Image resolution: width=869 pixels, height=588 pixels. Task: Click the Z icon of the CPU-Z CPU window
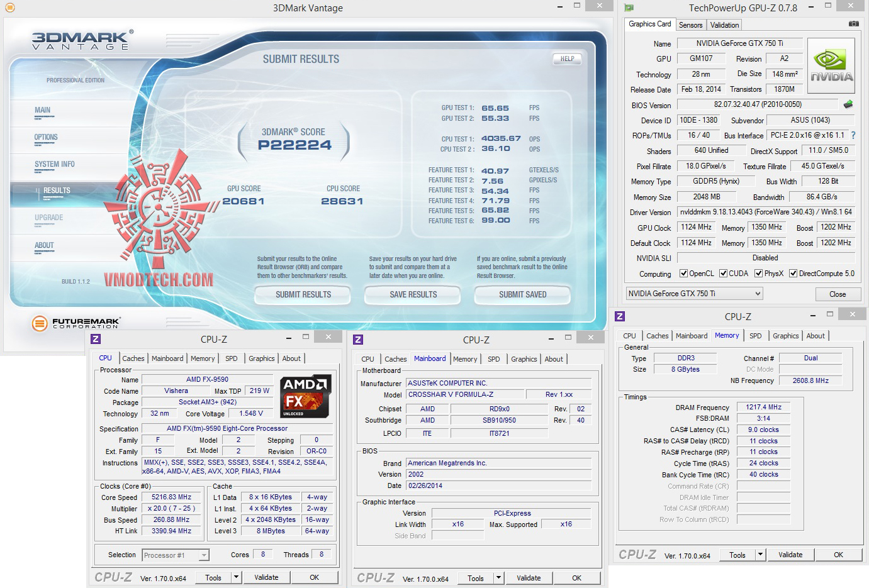pos(96,339)
